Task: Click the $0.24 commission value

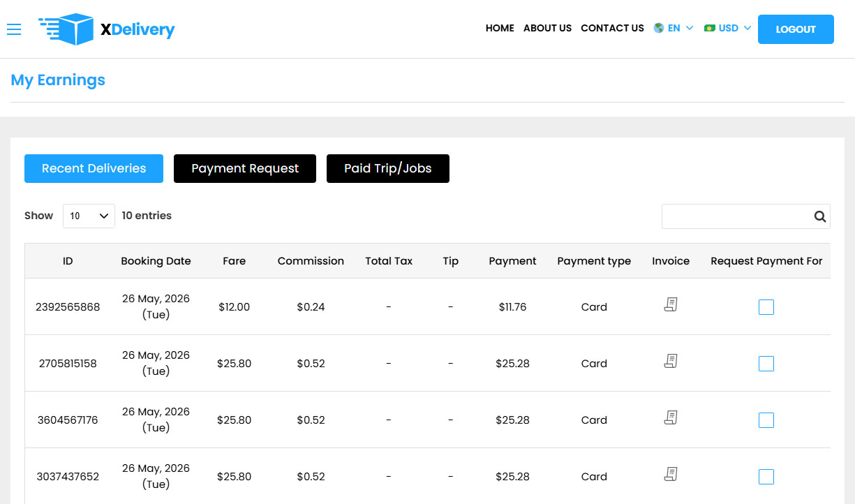Action: (311, 307)
